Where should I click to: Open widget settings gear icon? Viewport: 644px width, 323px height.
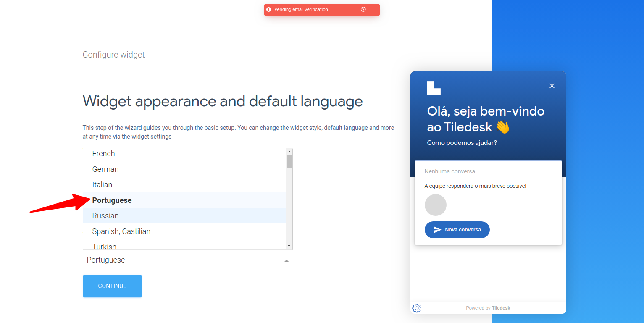pos(417,308)
